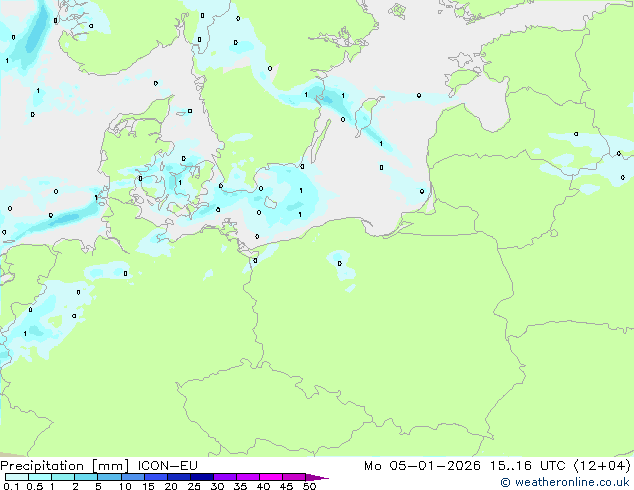Click the date text 'Mo 05-01-2026'
634x490 pixels.
point(422,466)
